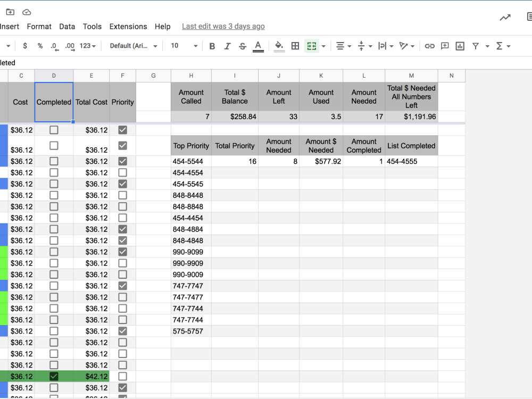Viewport: 532px width, 399px height.
Task: Create a filter with the funnel icon
Action: coord(475,46)
